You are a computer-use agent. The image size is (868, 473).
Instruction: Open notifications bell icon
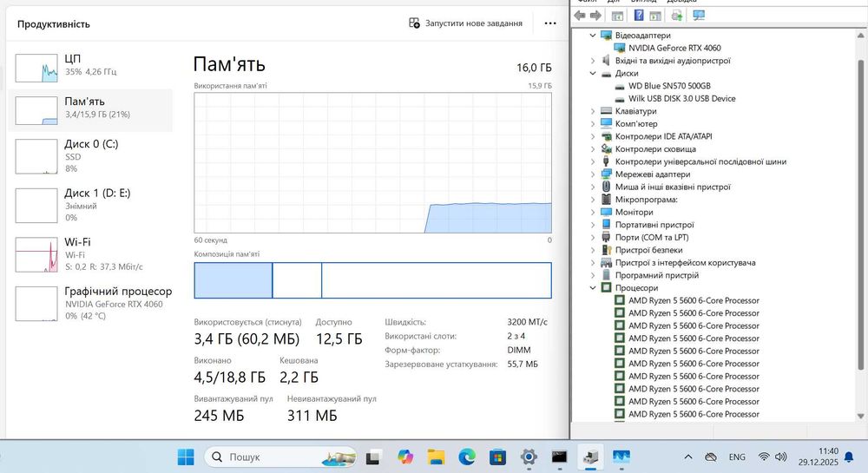[849, 457]
